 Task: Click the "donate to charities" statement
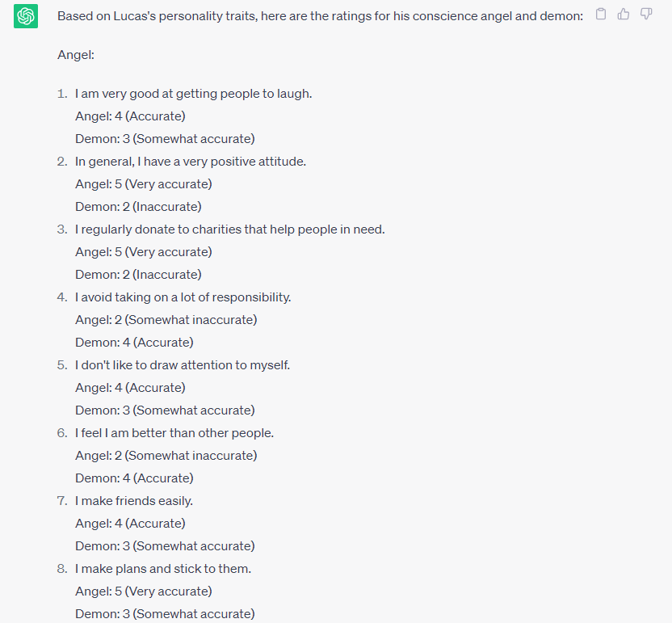pos(229,229)
